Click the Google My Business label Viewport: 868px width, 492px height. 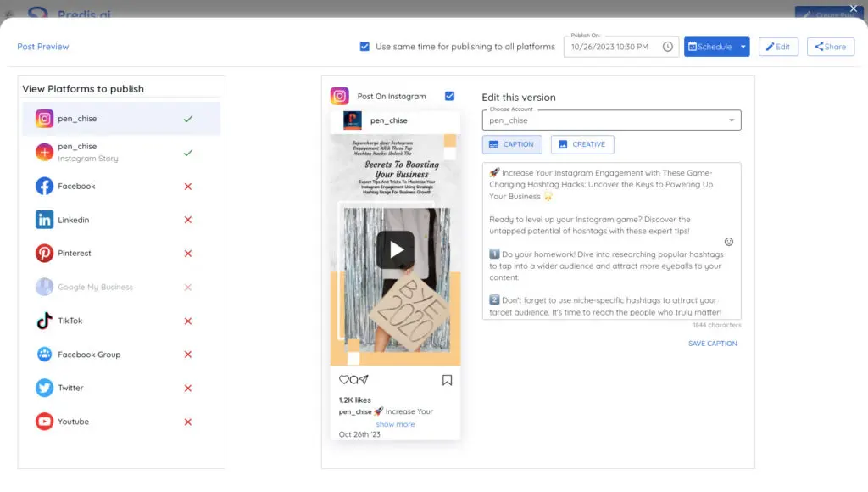tap(95, 287)
